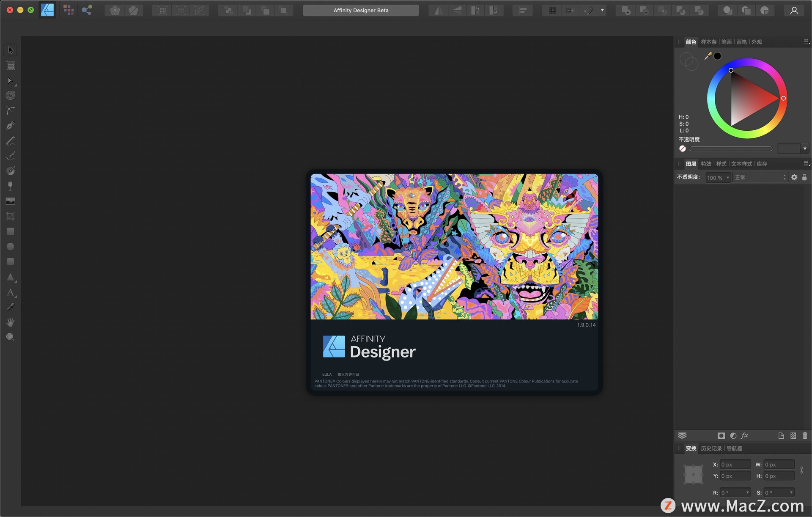Select the Pencil tool
Image resolution: width=812 pixels, height=517 pixels.
11,141
